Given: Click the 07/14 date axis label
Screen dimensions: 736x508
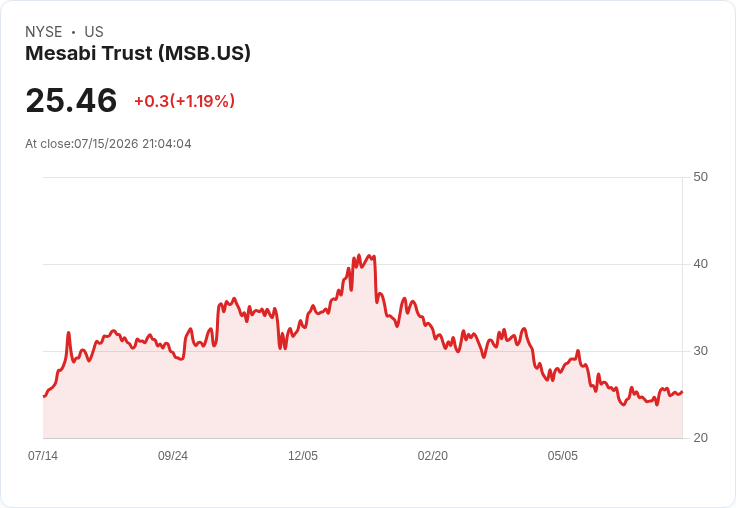Looking at the screenshot, I should (x=43, y=455).
